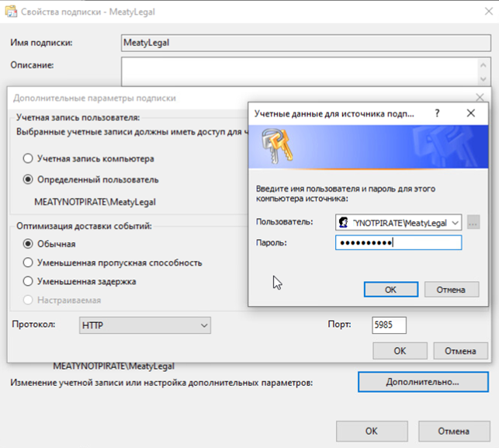Click the Описание scrollbar up arrow
The width and height of the screenshot is (499, 448).
point(484,64)
